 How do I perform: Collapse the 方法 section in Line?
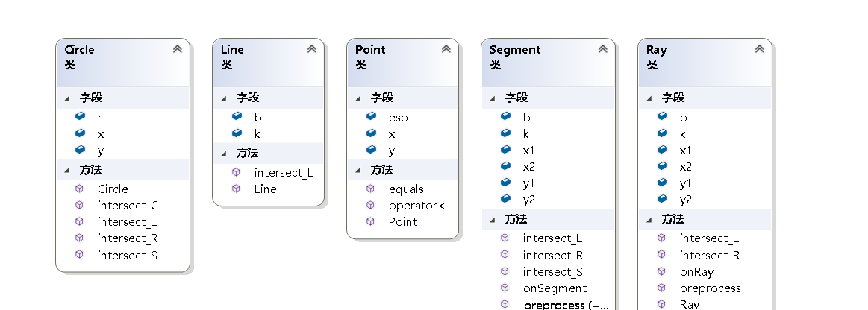click(224, 153)
